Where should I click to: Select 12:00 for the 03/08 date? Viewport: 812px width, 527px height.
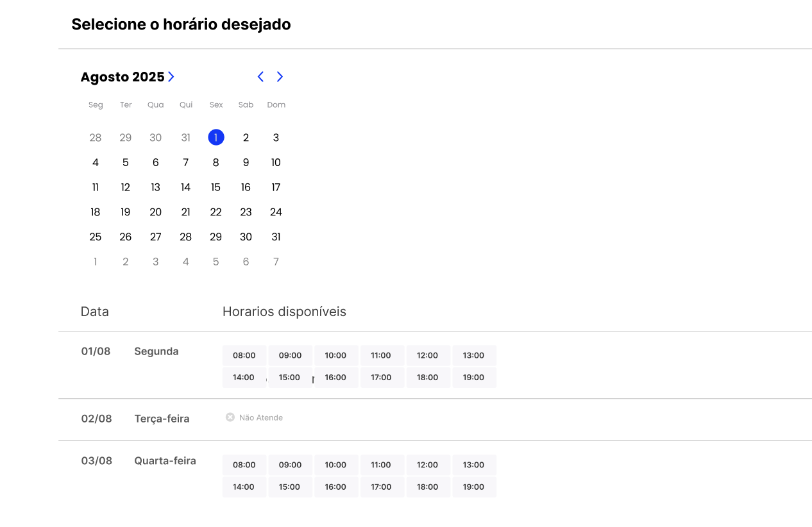[427, 465]
